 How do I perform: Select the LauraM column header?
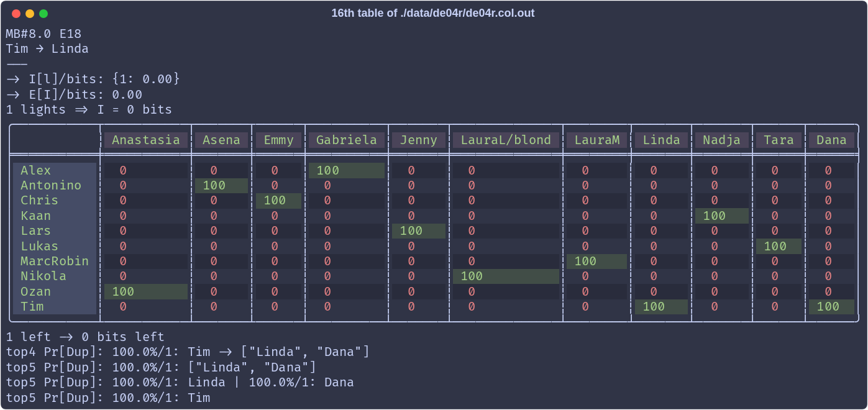[x=596, y=140]
